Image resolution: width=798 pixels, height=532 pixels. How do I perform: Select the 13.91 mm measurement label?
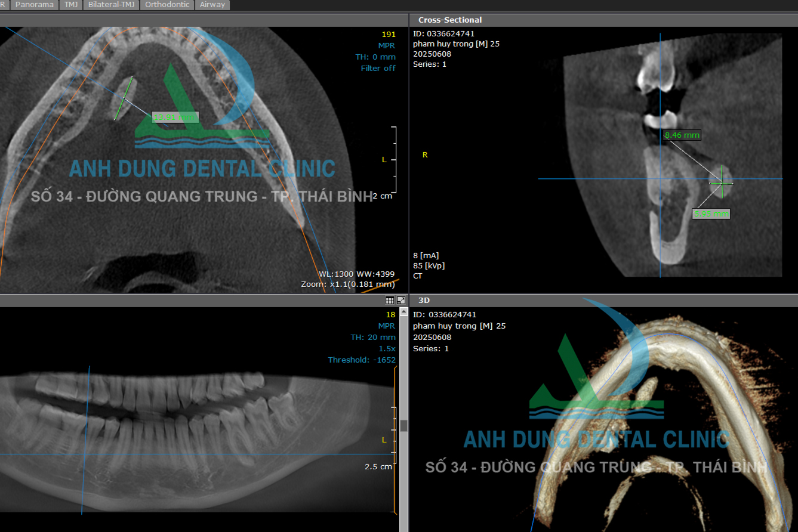tap(175, 117)
